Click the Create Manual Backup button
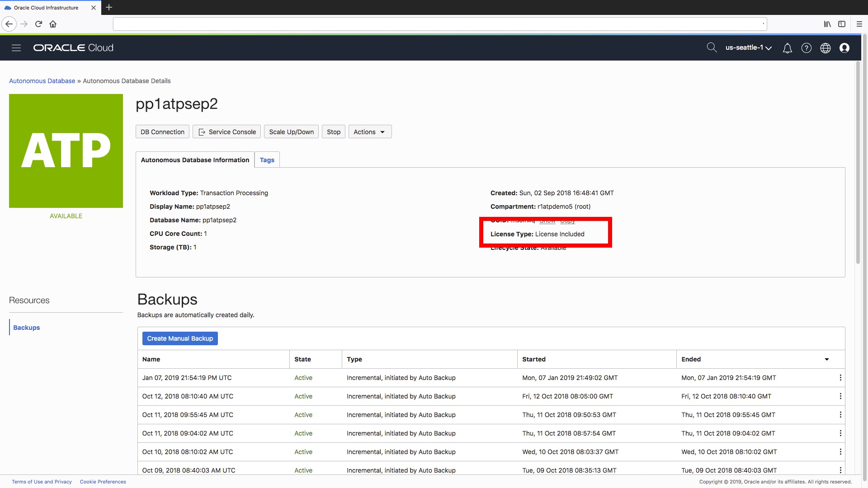 click(x=179, y=338)
